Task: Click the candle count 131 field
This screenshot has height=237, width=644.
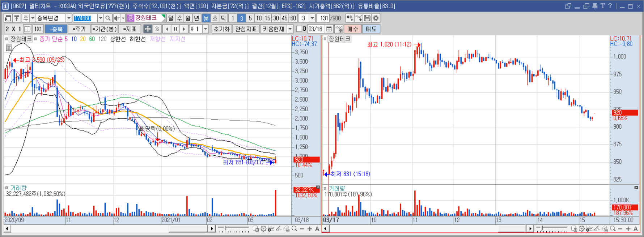Action: (x=323, y=18)
